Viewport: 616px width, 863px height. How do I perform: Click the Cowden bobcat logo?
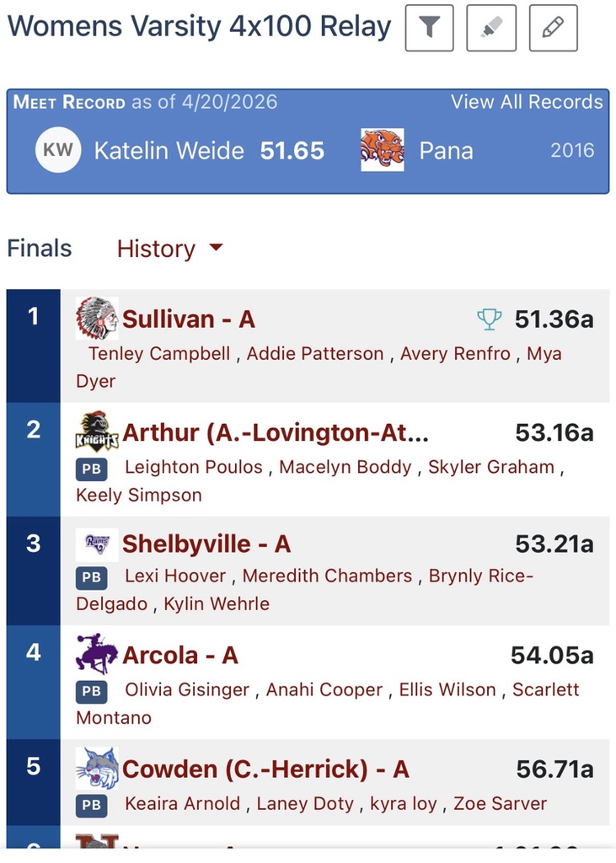pos(96,769)
